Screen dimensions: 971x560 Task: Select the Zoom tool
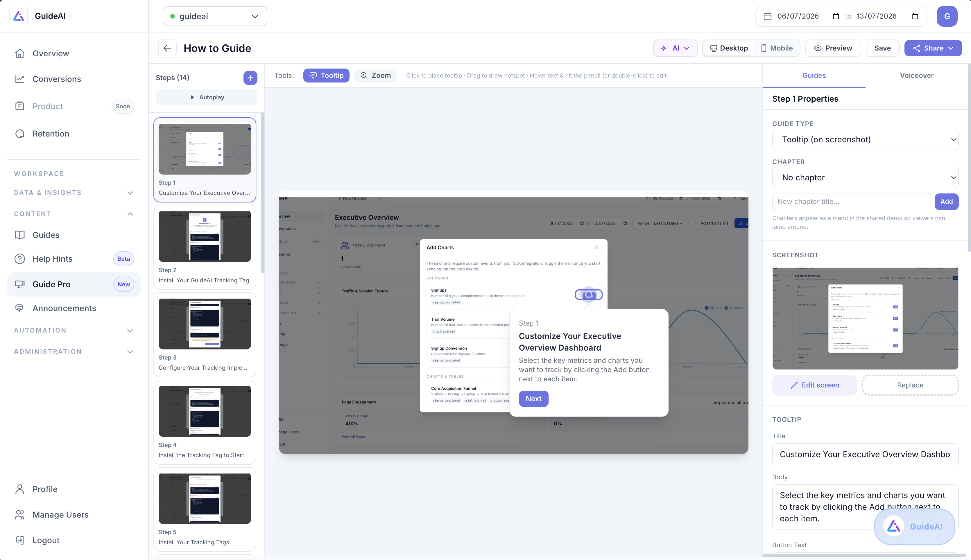[375, 76]
